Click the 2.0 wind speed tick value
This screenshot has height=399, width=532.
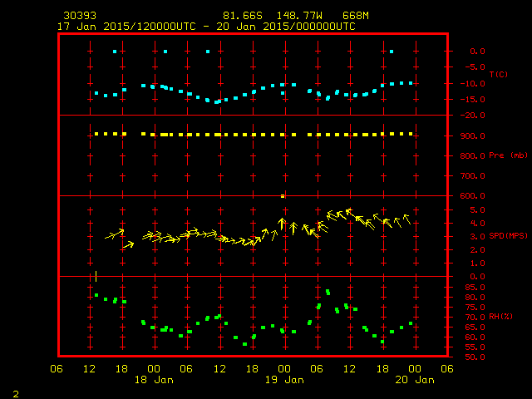point(477,250)
